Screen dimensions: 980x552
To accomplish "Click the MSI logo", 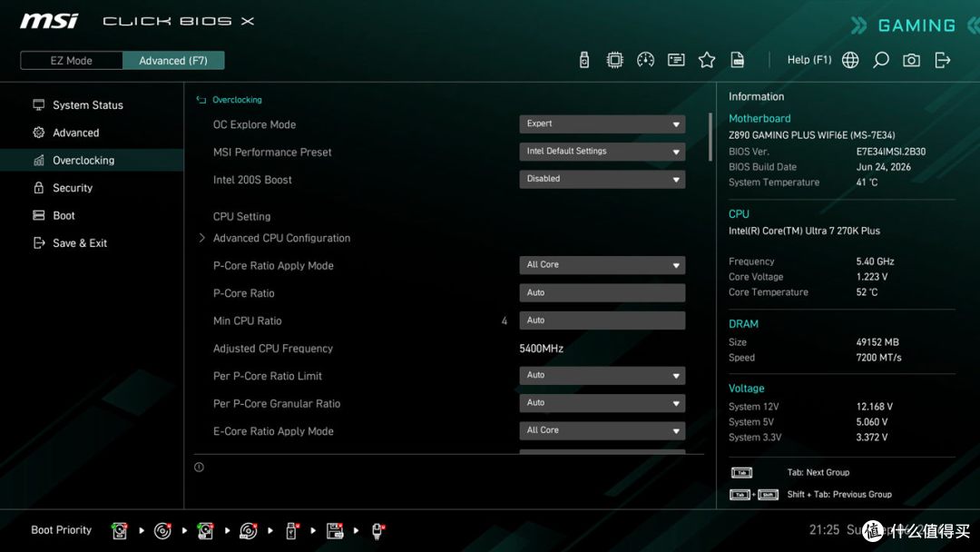I will coord(49,21).
